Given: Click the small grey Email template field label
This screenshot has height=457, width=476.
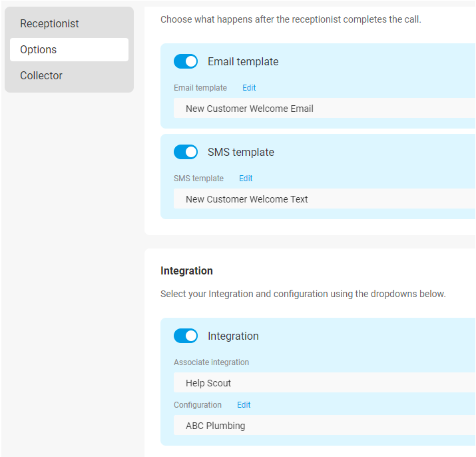Looking at the screenshot, I should pyautogui.click(x=200, y=88).
